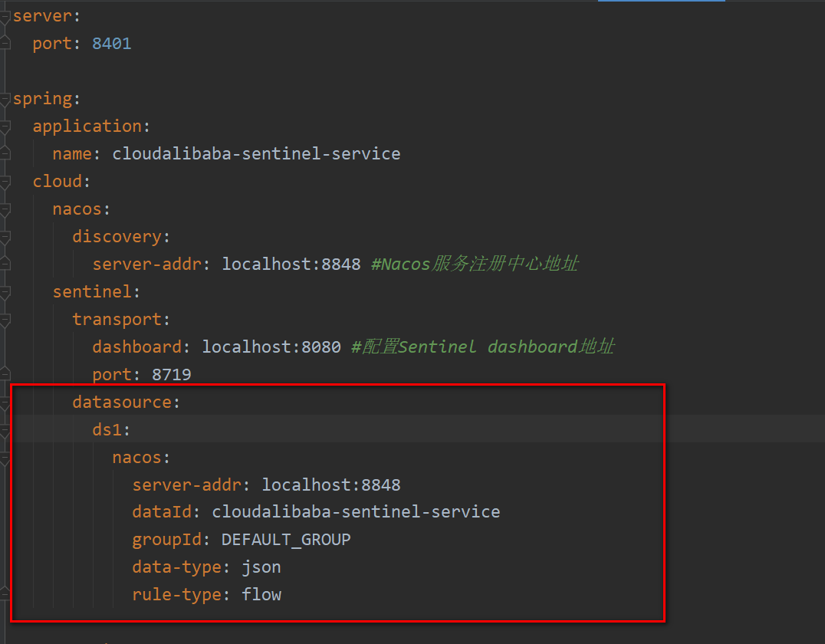Image resolution: width=825 pixels, height=644 pixels.
Task: Collapse the application: block fold marker
Action: (x=5, y=127)
